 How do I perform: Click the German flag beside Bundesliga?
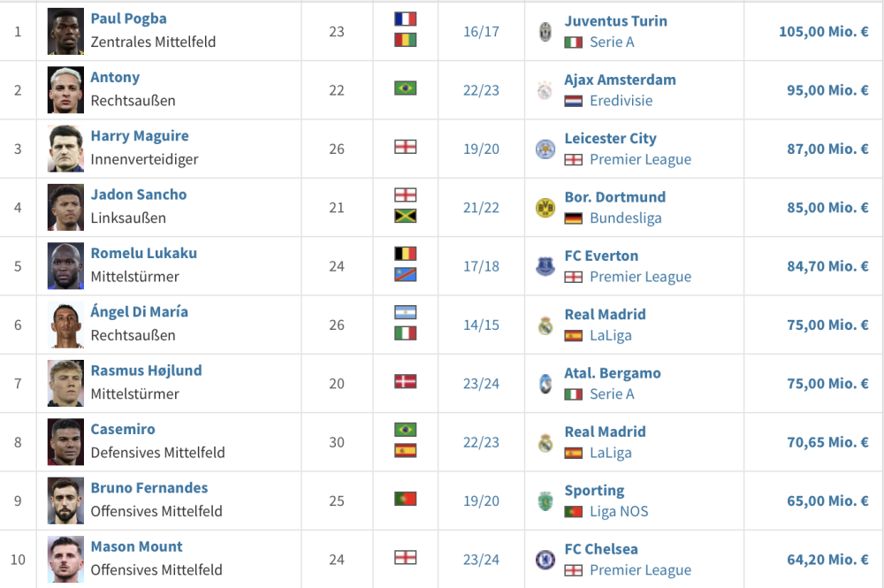(574, 218)
